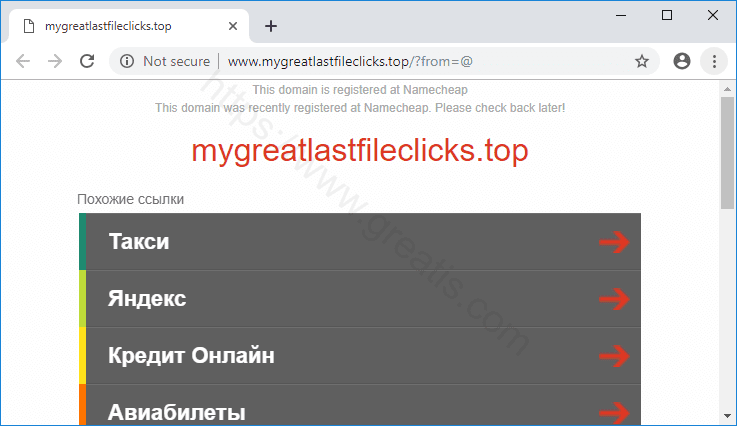
Task: Click the red arrow in Такси row
Action: tap(614, 242)
